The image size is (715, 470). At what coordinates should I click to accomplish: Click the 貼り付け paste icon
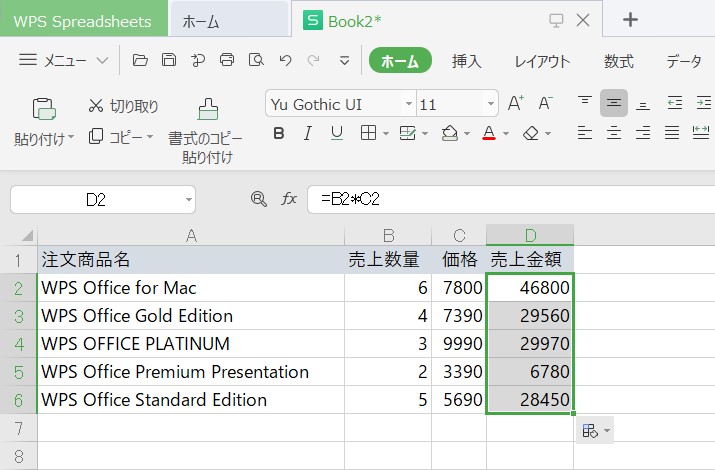click(x=44, y=109)
